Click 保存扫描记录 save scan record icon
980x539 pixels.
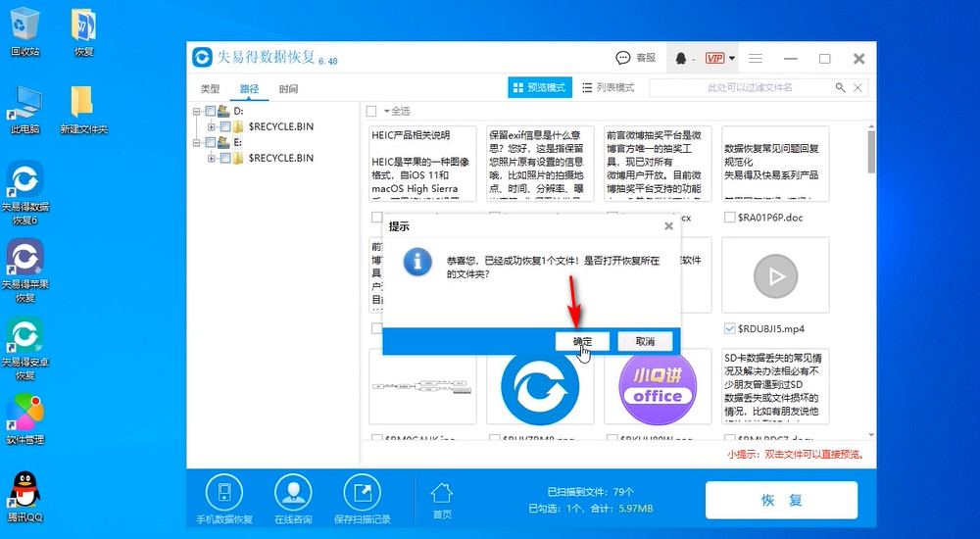click(x=362, y=493)
